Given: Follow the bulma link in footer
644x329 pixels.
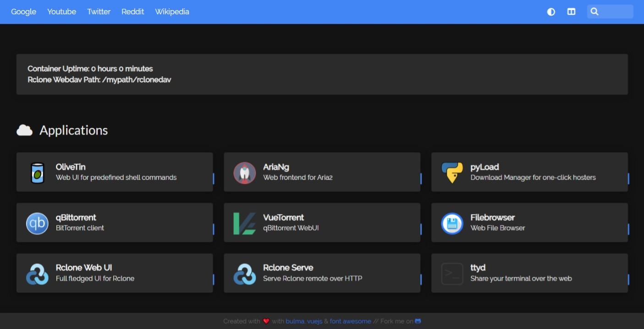Looking at the screenshot, I should 294,321.
